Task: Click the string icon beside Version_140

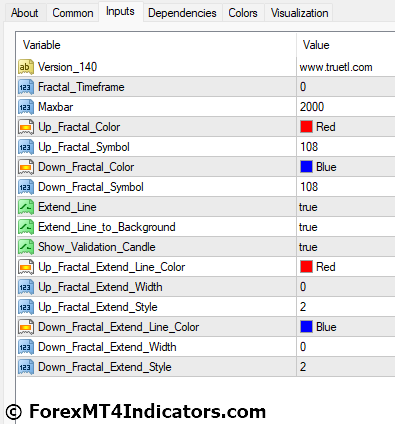Action: 26,67
